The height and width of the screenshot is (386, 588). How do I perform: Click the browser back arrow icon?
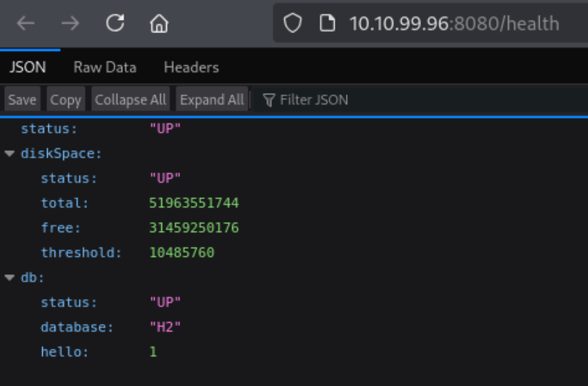[x=26, y=23]
